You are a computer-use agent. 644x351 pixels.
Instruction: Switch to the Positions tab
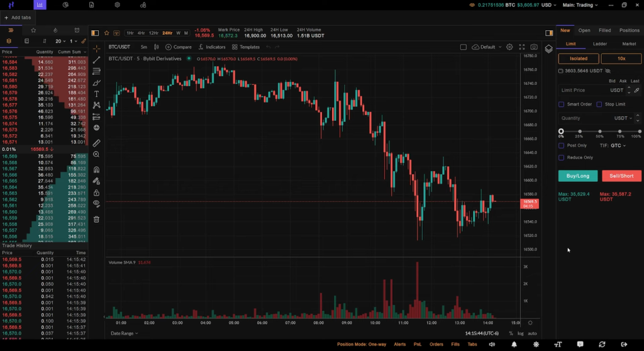coord(629,30)
